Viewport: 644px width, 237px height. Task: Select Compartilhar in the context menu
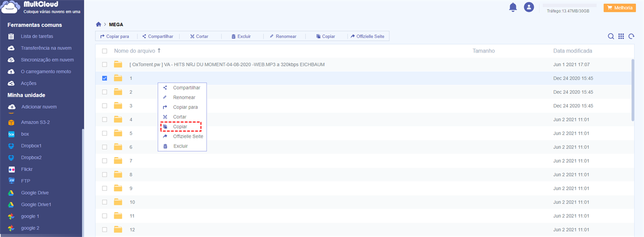[182, 87]
